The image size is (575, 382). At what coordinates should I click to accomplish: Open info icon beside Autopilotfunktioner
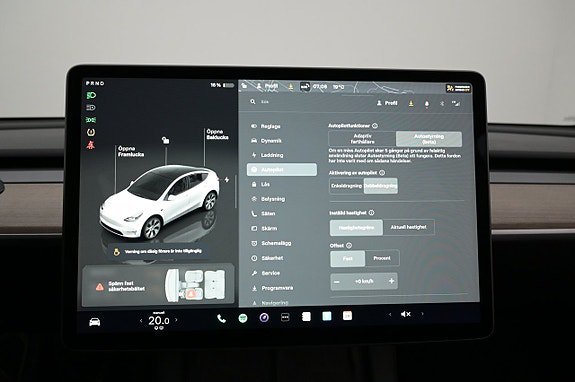coord(375,126)
